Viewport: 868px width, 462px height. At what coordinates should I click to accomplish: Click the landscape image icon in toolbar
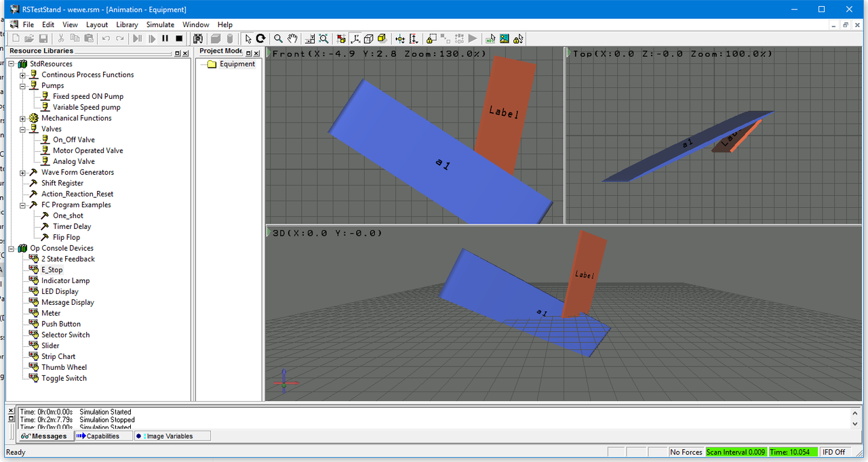505,39
